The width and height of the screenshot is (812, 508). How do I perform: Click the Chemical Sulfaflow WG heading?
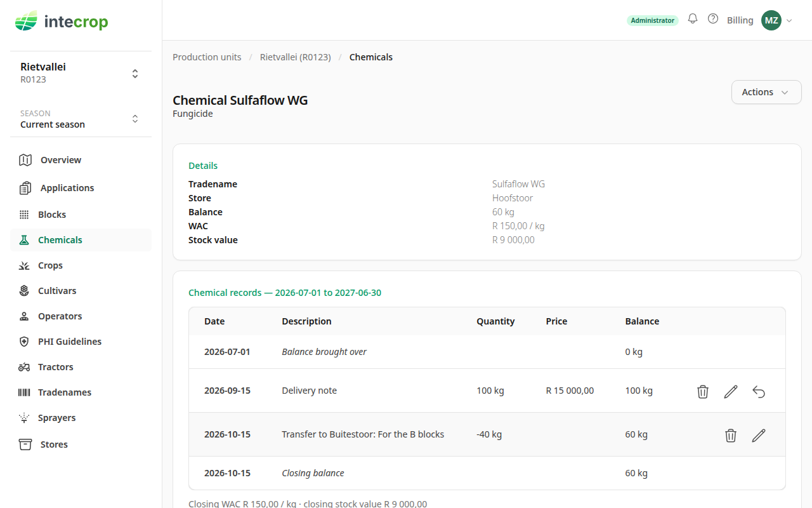(240, 100)
